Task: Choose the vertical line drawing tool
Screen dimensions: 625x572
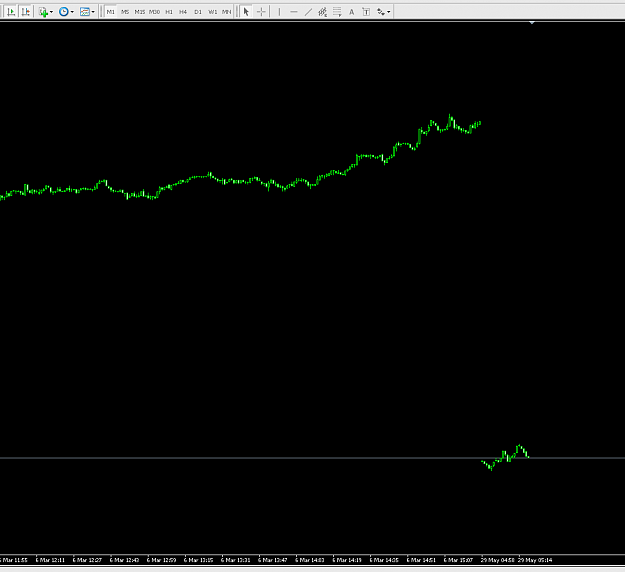Action: tap(279, 12)
